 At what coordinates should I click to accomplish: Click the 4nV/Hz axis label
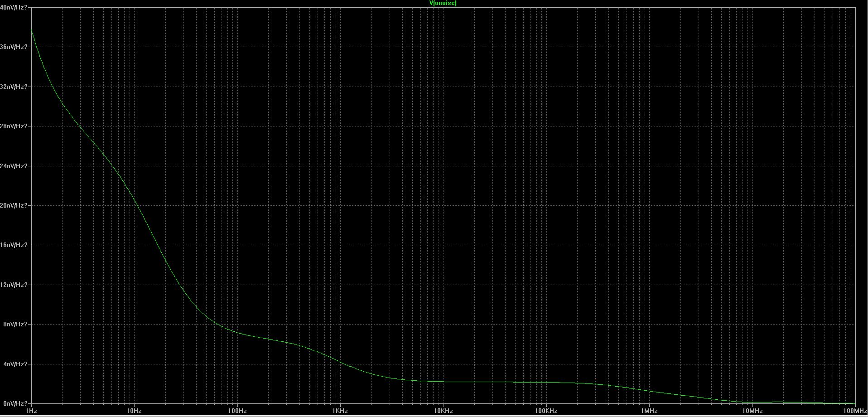point(15,364)
